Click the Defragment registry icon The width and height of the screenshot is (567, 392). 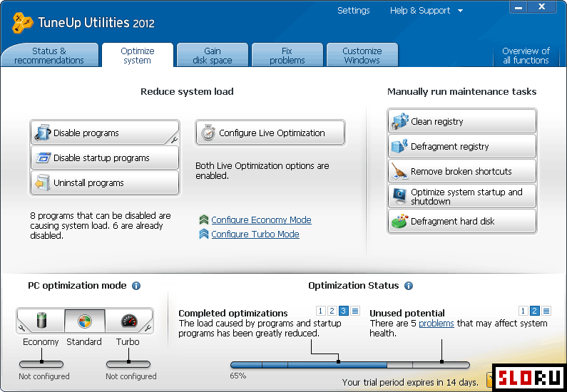click(x=399, y=146)
